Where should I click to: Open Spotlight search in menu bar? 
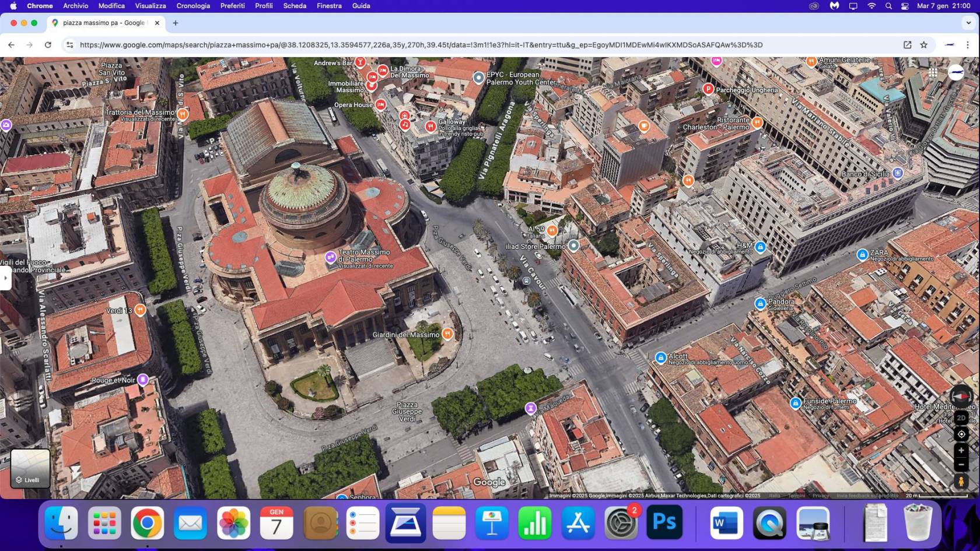pyautogui.click(x=888, y=6)
